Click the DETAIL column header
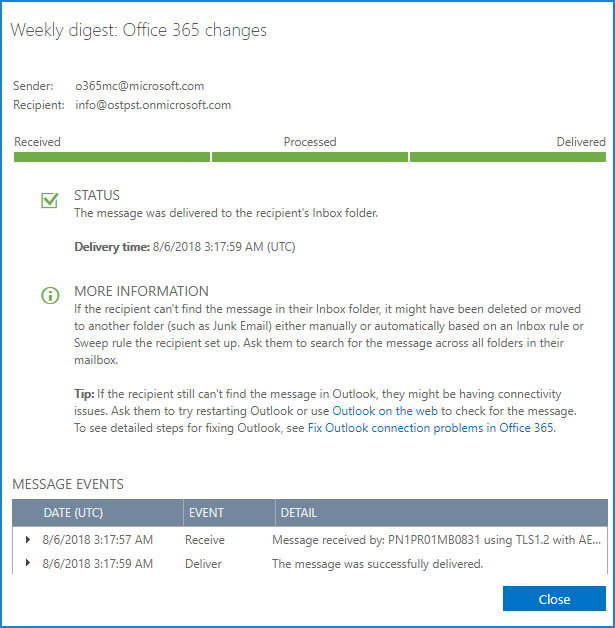Viewport: 615px width, 628px height. pyautogui.click(x=442, y=513)
